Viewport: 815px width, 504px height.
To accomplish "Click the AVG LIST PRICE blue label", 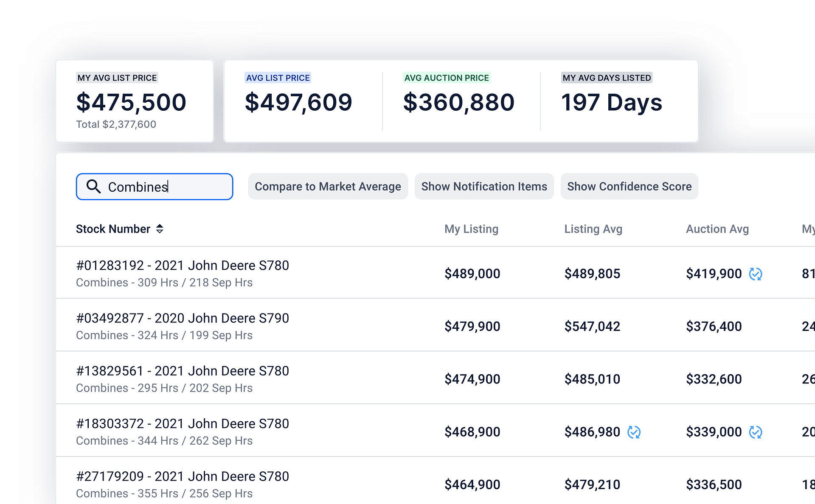I will click(278, 78).
